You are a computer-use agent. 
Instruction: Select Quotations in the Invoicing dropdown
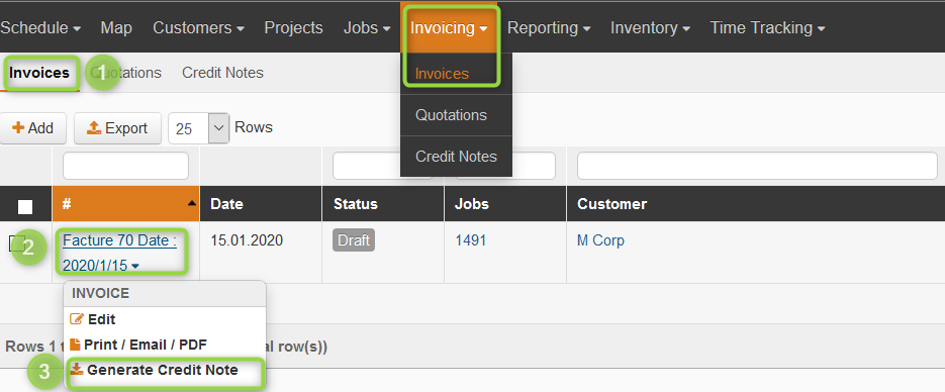pyautogui.click(x=451, y=115)
